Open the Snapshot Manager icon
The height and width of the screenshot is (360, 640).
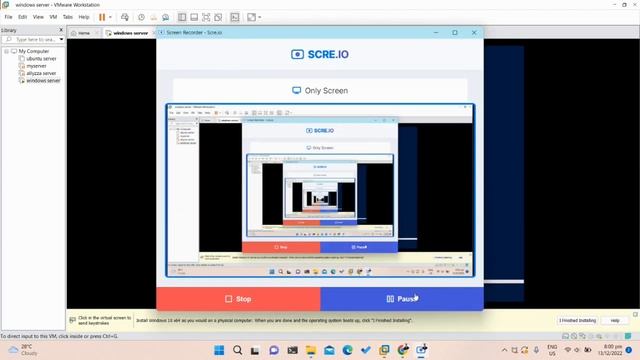(x=165, y=17)
